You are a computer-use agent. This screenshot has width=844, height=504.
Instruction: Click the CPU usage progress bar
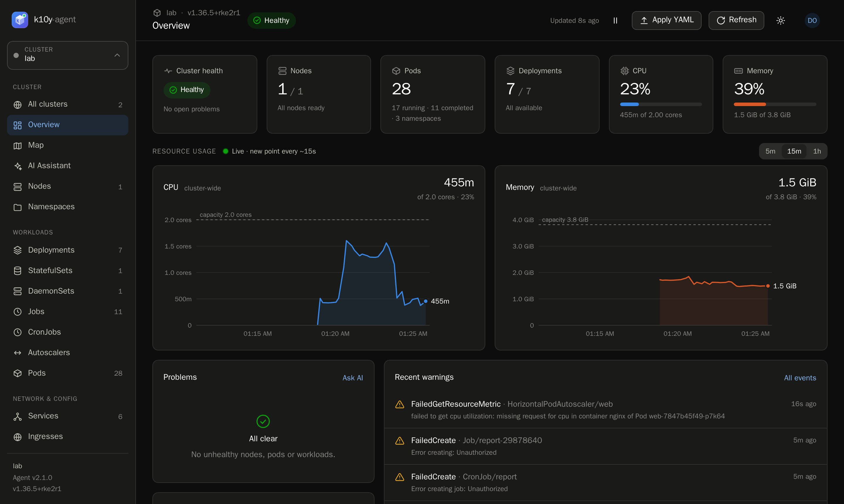pyautogui.click(x=661, y=104)
